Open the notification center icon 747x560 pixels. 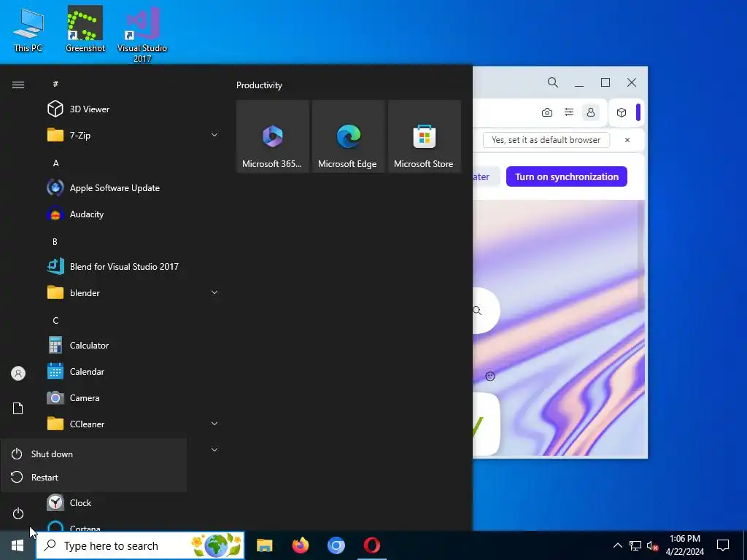pyautogui.click(x=723, y=545)
